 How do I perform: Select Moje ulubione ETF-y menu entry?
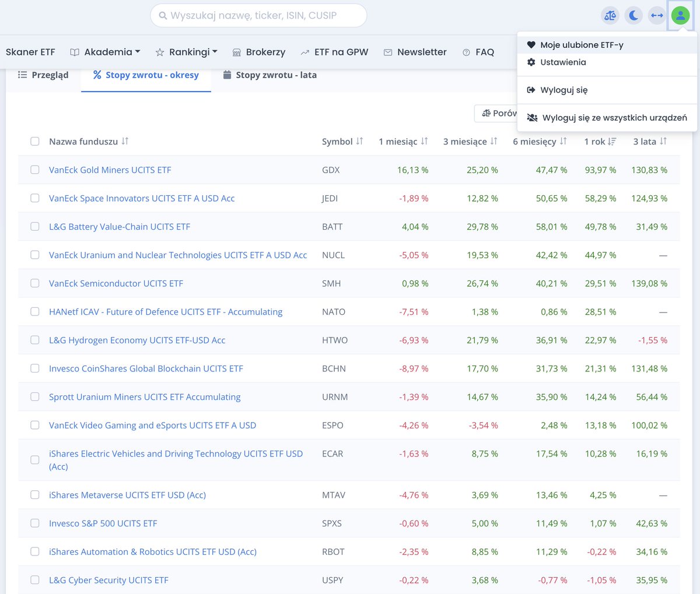tap(607, 45)
